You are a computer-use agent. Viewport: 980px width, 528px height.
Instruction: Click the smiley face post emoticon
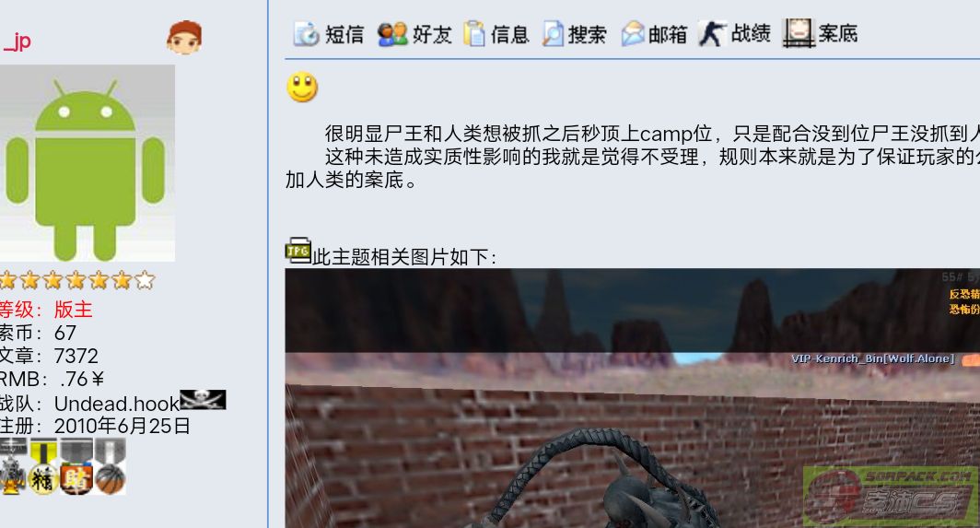[302, 87]
